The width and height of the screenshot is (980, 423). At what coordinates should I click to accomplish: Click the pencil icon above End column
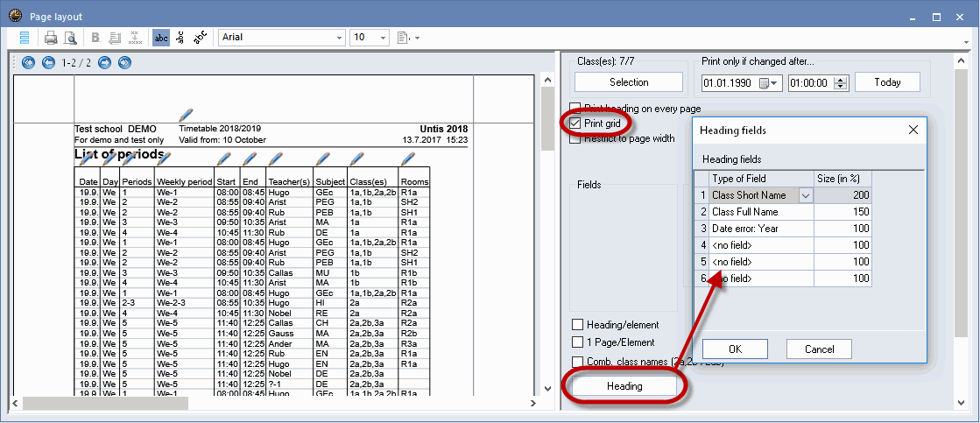point(250,159)
